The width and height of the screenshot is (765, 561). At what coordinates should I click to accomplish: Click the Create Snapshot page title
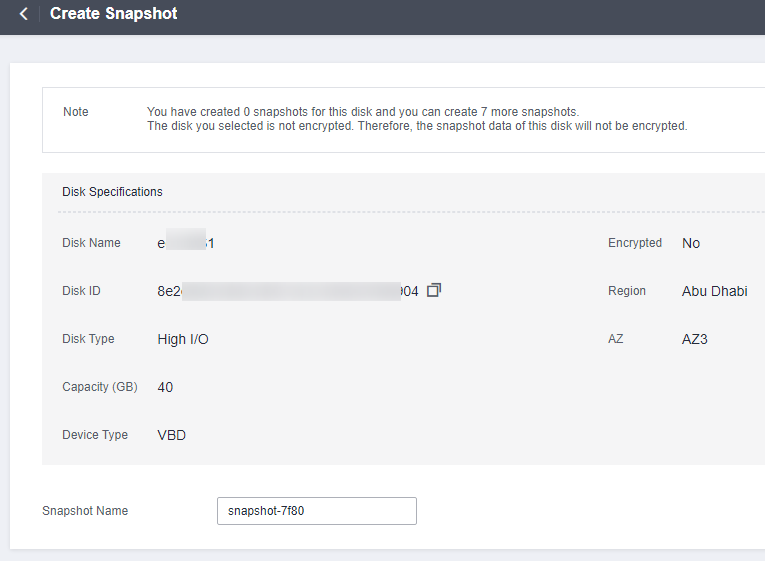[113, 14]
